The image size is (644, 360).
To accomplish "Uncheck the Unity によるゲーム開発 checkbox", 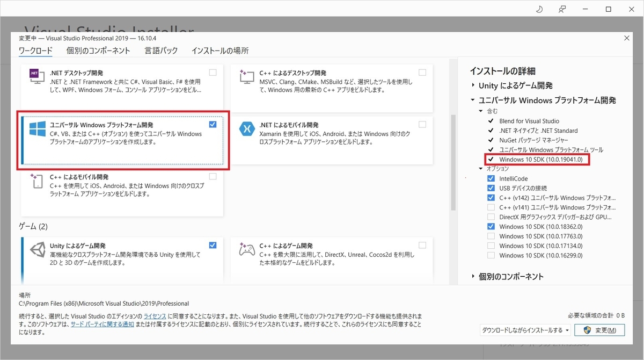I will point(213,245).
